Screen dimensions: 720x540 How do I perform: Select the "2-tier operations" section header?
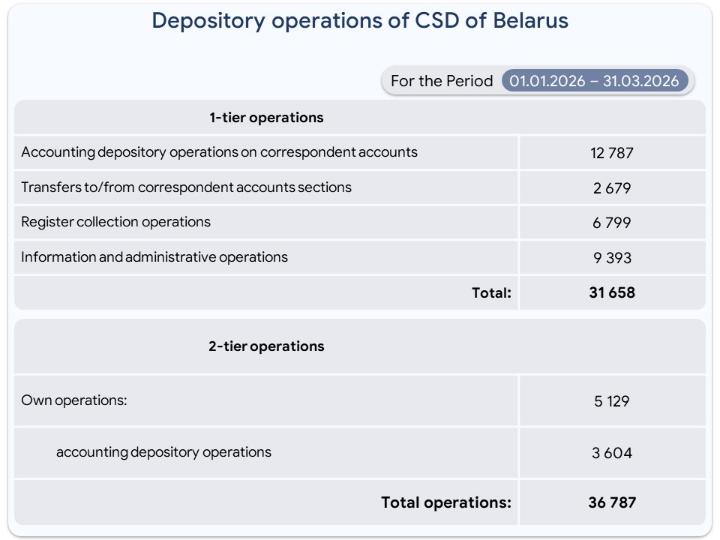click(266, 346)
